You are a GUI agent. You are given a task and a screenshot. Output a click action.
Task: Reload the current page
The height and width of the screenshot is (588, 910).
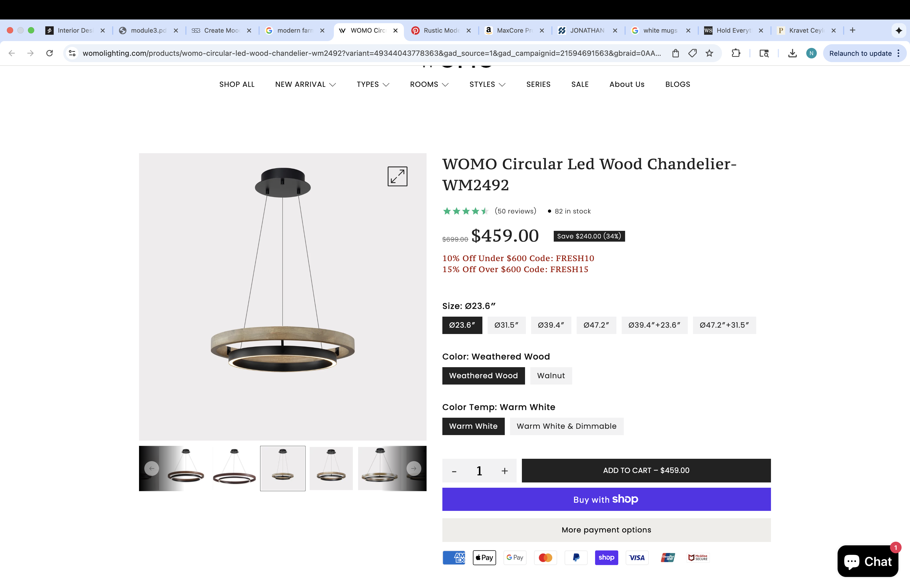click(x=49, y=53)
